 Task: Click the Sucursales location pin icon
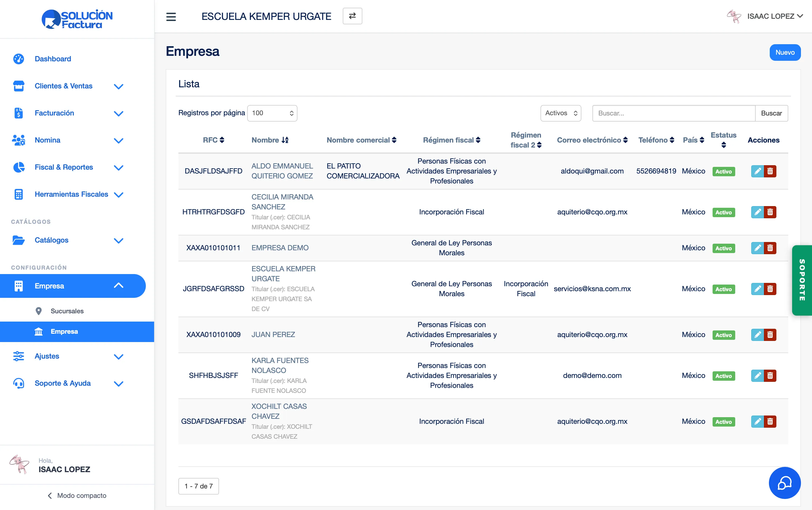pyautogui.click(x=39, y=311)
